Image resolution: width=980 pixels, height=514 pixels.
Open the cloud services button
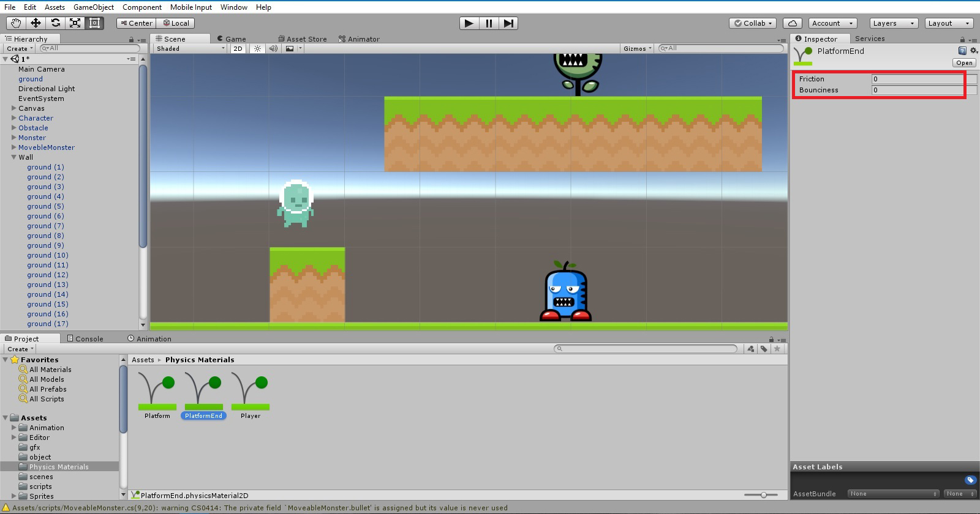[x=793, y=23]
